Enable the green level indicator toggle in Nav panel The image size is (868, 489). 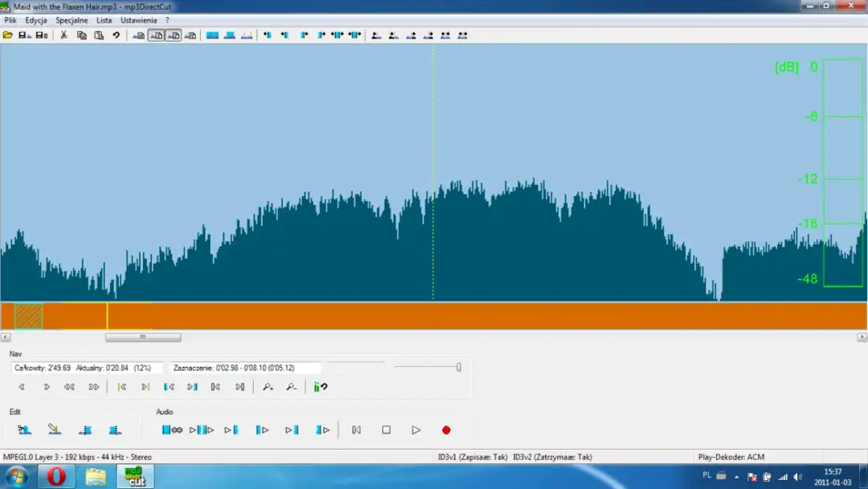(319, 387)
